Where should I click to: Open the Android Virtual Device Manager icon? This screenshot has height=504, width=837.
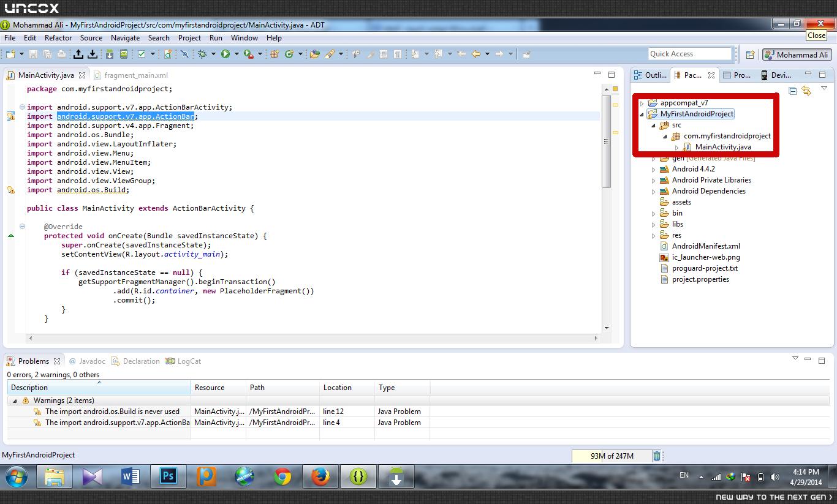123,54
